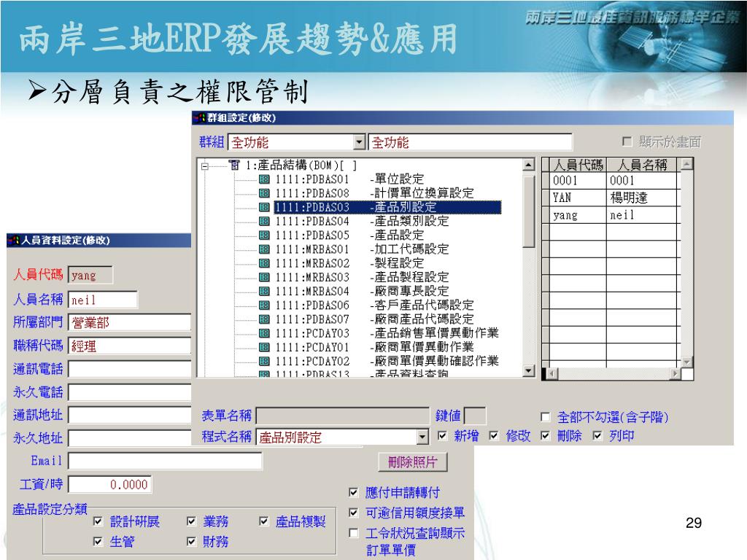
Task: Toggle the 應付申請轉付 checkbox
Action: click(354, 492)
